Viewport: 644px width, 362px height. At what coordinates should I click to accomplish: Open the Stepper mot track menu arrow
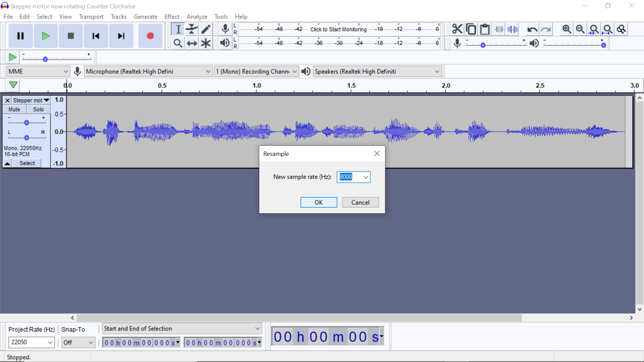[x=46, y=100]
